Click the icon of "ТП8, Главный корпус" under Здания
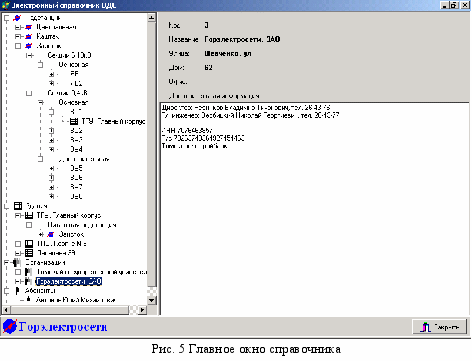472x361 pixels. pyautogui.click(x=29, y=215)
